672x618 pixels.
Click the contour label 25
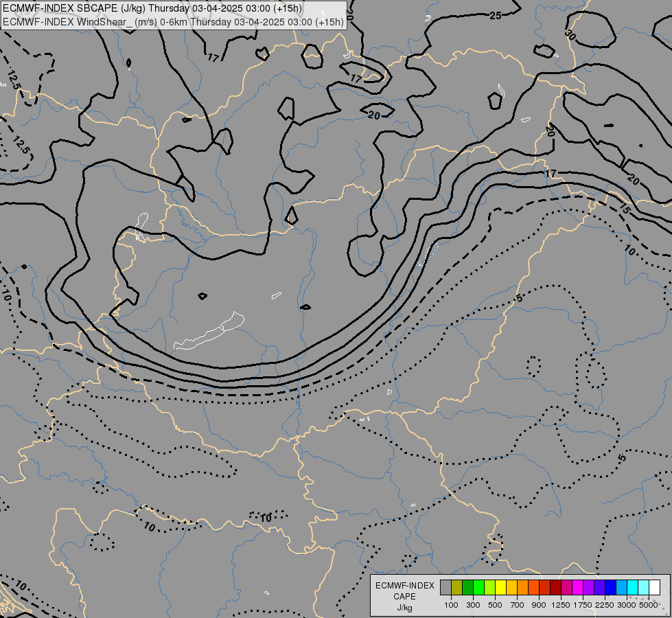[x=496, y=16]
